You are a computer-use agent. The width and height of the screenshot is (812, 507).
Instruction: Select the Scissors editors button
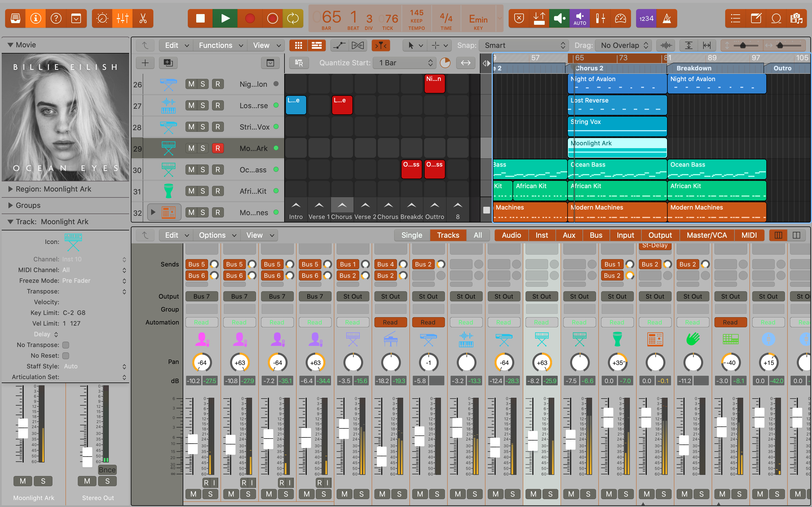pyautogui.click(x=143, y=18)
